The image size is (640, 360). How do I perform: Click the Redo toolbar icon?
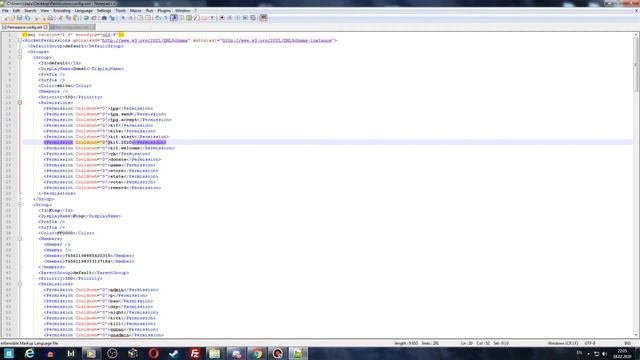(94, 18)
